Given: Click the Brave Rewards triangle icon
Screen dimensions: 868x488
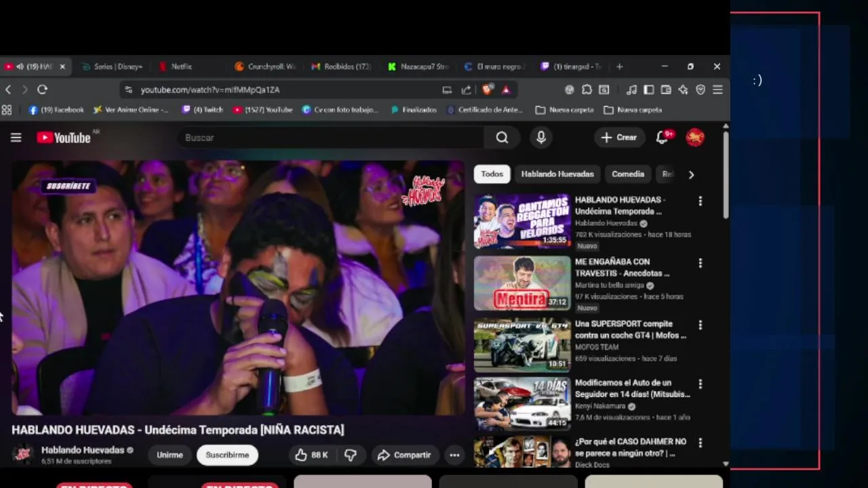Looking at the screenshot, I should point(506,89).
